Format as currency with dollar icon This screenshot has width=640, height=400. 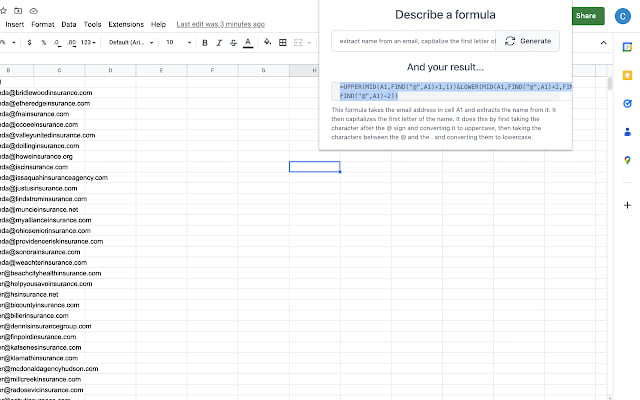29,42
